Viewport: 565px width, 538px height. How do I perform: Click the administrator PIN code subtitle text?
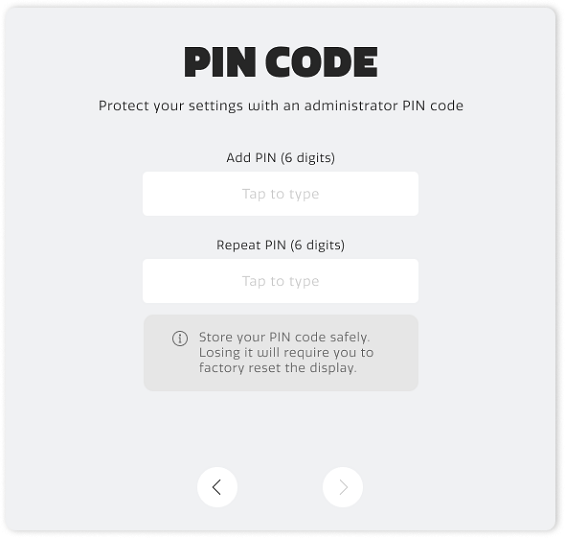click(x=281, y=106)
